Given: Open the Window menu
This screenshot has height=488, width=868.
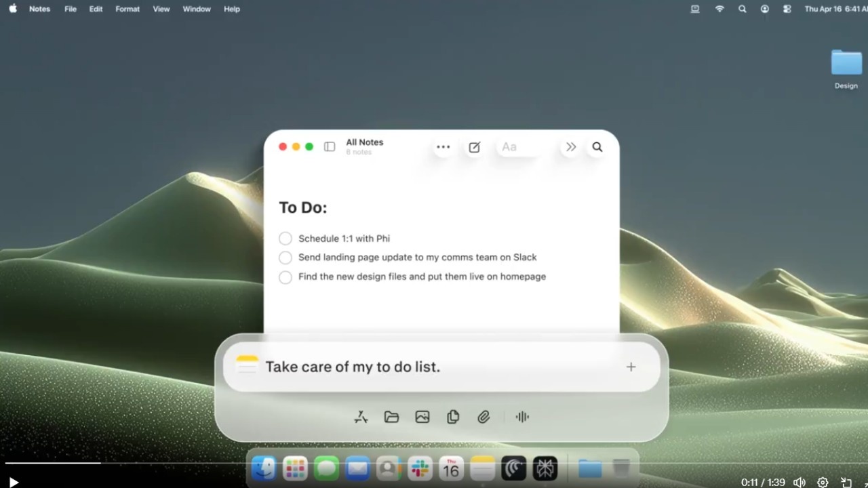Looking at the screenshot, I should tap(197, 9).
